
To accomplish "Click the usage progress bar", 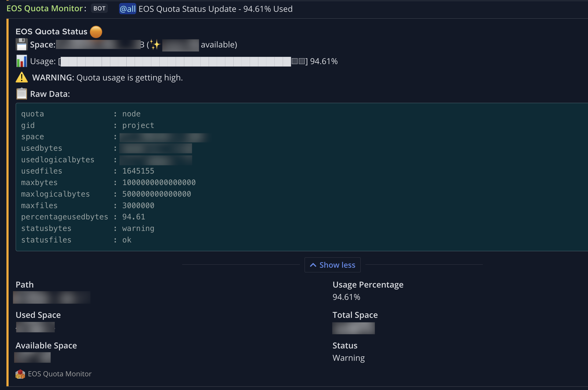I will point(176,61).
